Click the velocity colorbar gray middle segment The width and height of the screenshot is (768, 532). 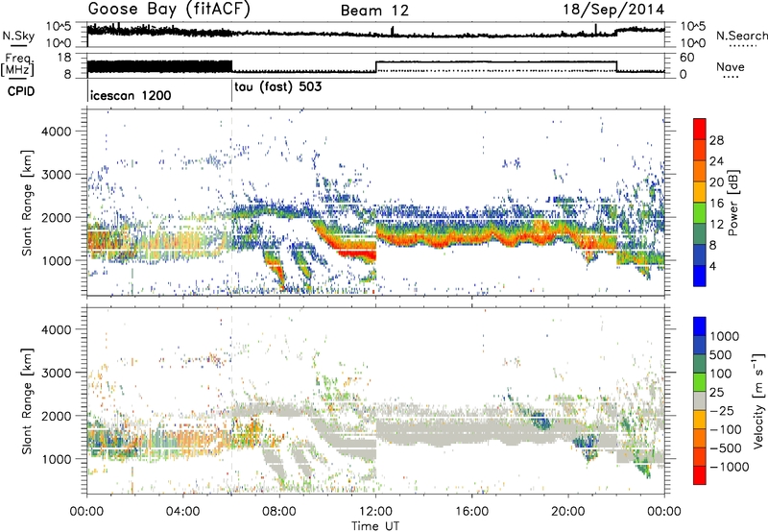tap(700, 400)
